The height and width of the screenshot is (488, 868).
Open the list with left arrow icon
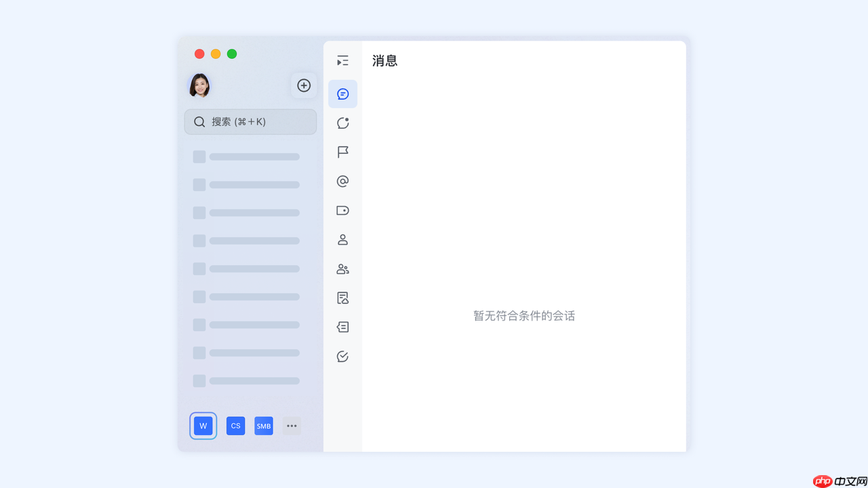342,327
